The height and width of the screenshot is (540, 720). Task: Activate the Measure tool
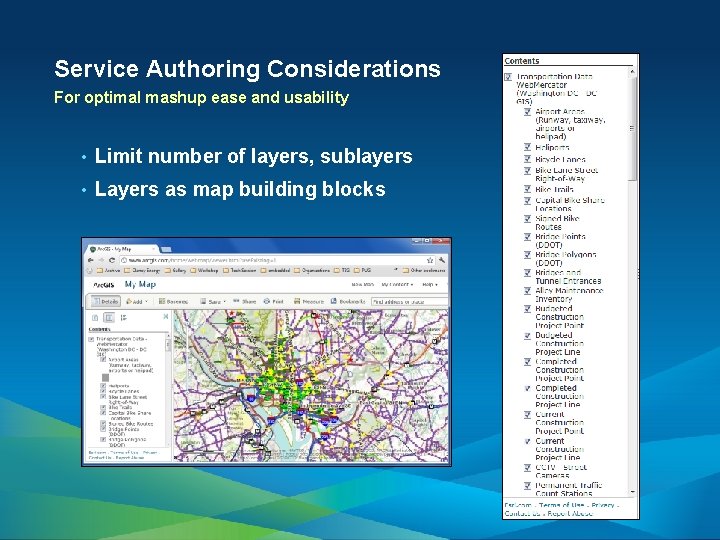coord(309,302)
